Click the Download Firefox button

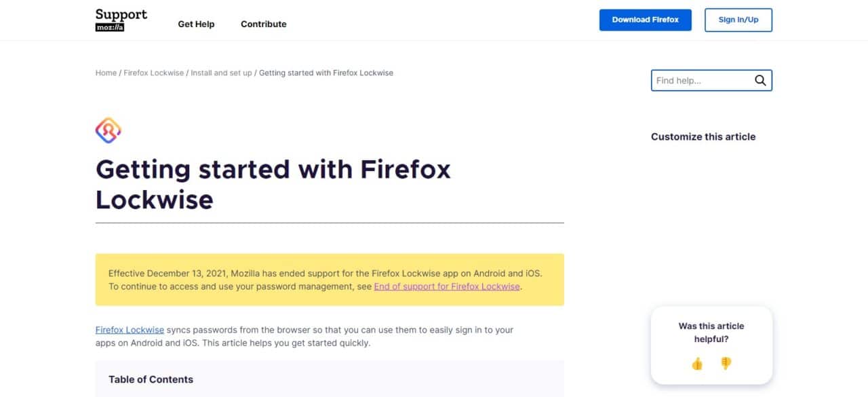coord(646,20)
